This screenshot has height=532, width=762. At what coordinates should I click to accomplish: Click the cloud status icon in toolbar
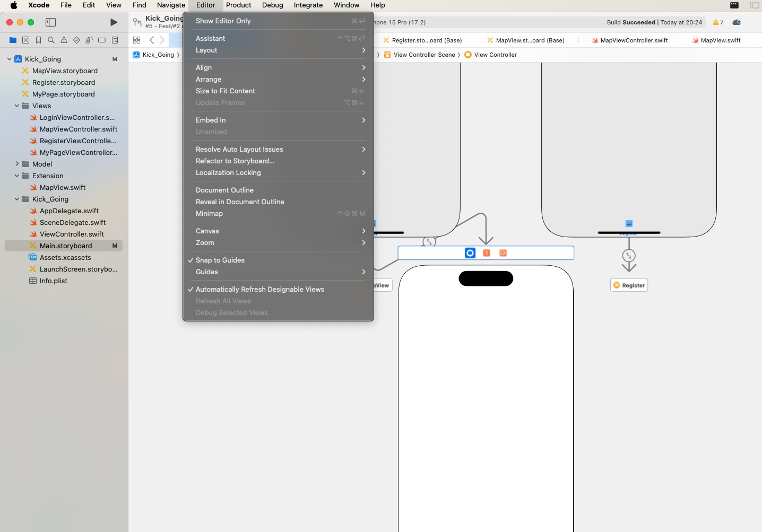(737, 22)
